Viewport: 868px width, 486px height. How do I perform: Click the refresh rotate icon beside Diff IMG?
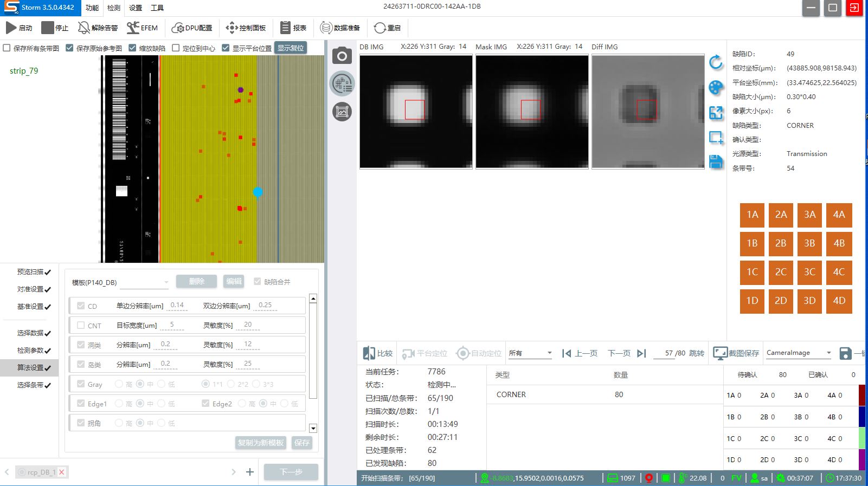(x=716, y=62)
